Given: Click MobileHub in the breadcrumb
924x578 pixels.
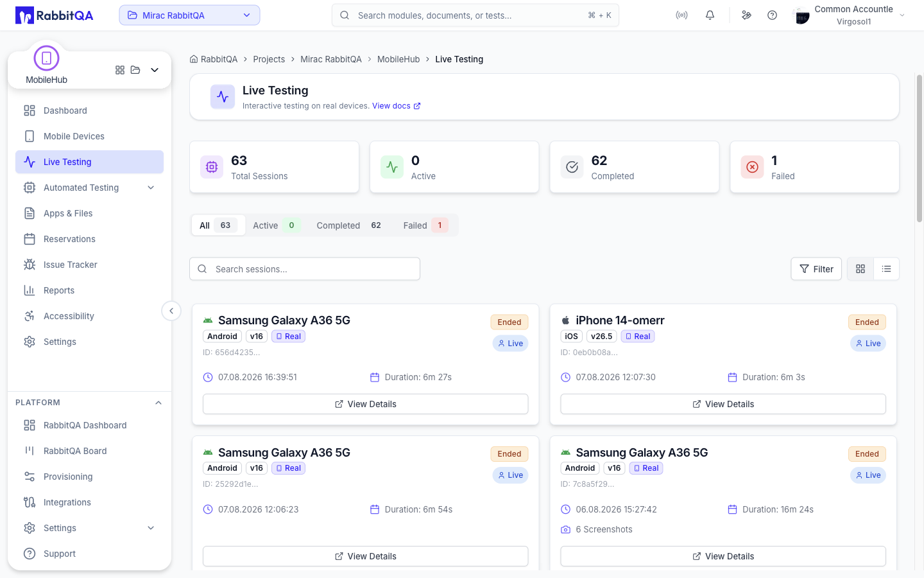Looking at the screenshot, I should 398,59.
